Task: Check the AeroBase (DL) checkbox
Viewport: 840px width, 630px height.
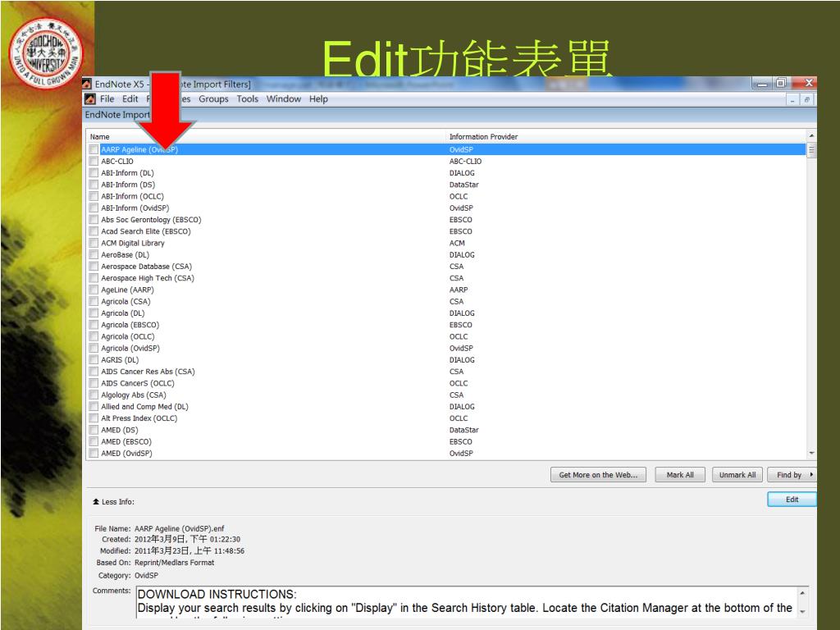Action: [94, 255]
